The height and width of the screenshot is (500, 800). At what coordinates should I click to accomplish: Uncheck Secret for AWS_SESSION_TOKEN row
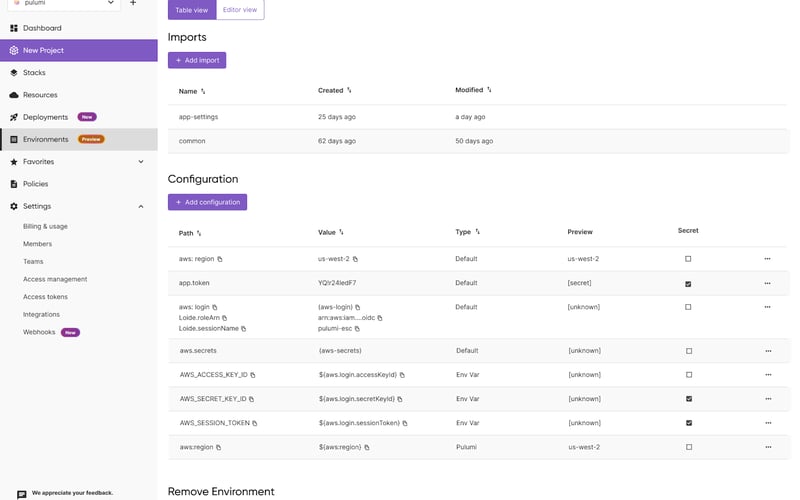689,422
